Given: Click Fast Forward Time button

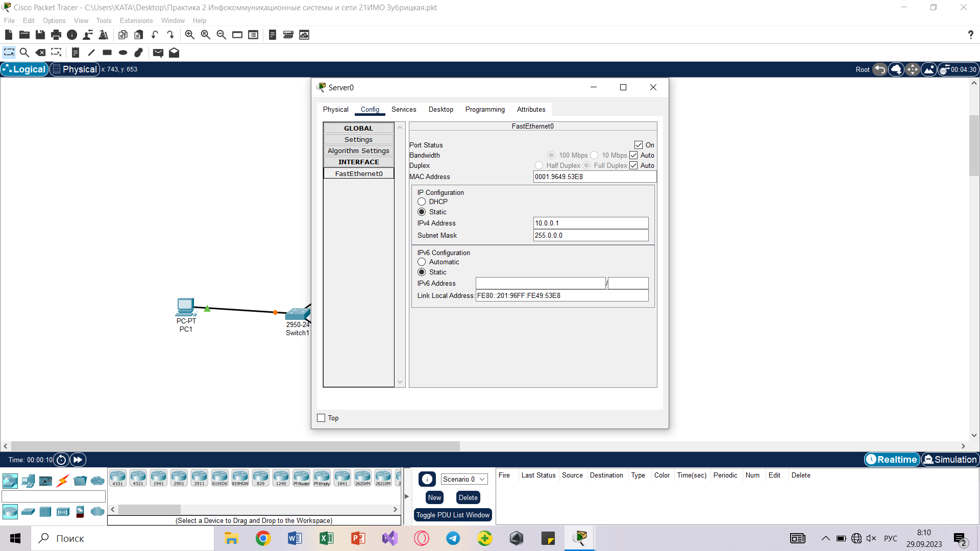Looking at the screenshot, I should 78,460.
